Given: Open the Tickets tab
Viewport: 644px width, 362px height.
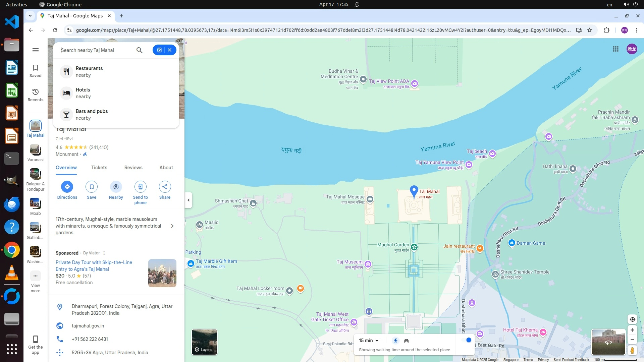Looking at the screenshot, I should pos(99,168).
